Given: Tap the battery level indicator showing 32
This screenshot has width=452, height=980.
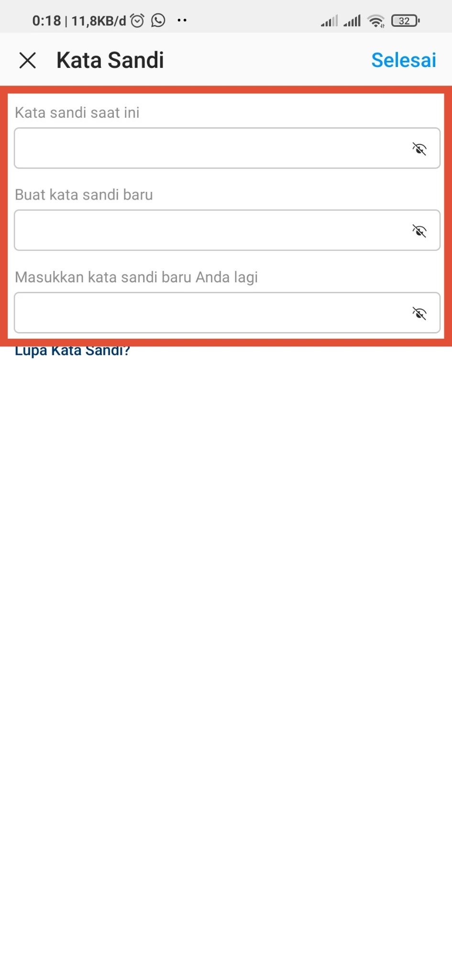Looking at the screenshot, I should (406, 21).
